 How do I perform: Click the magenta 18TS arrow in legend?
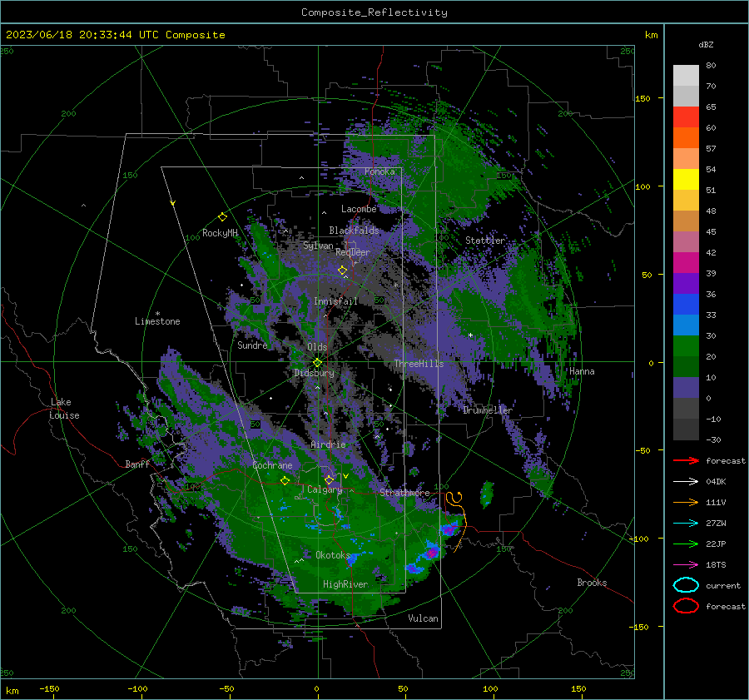point(686,564)
